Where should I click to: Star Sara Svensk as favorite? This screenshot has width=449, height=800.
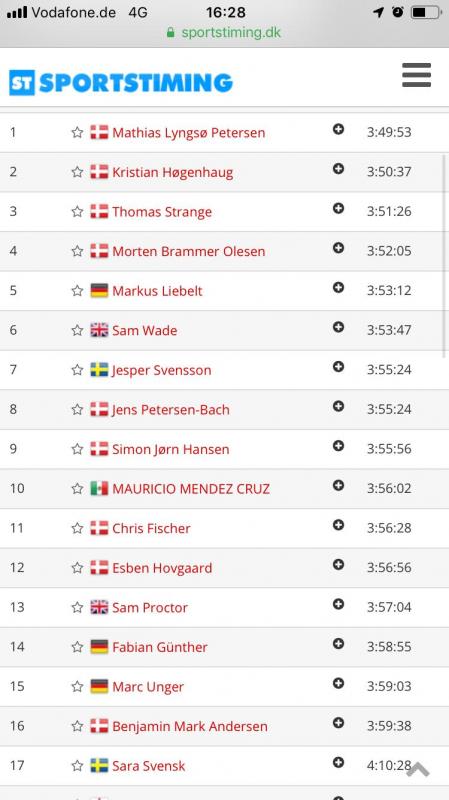[77, 766]
